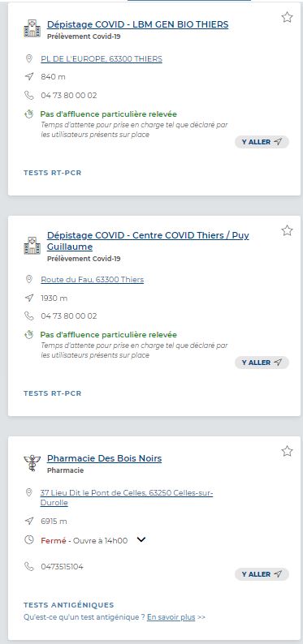
Task: Expand pharmacy opening hours chevron
Action: coord(141,539)
